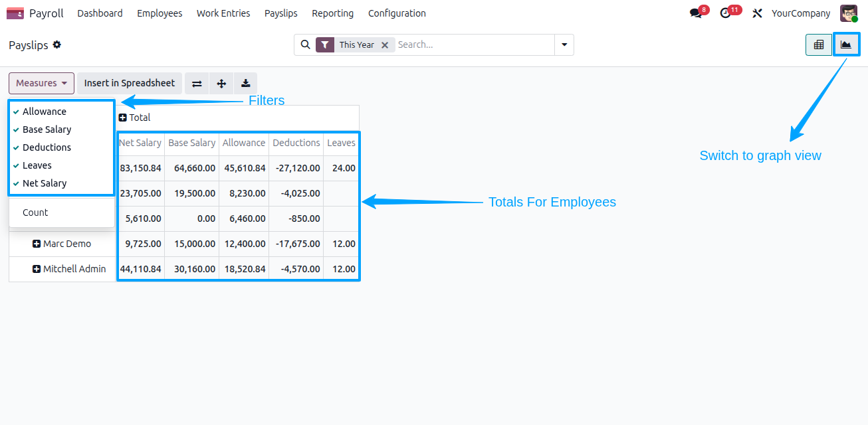Open the user avatar menu
868x425 pixels.
click(849, 13)
